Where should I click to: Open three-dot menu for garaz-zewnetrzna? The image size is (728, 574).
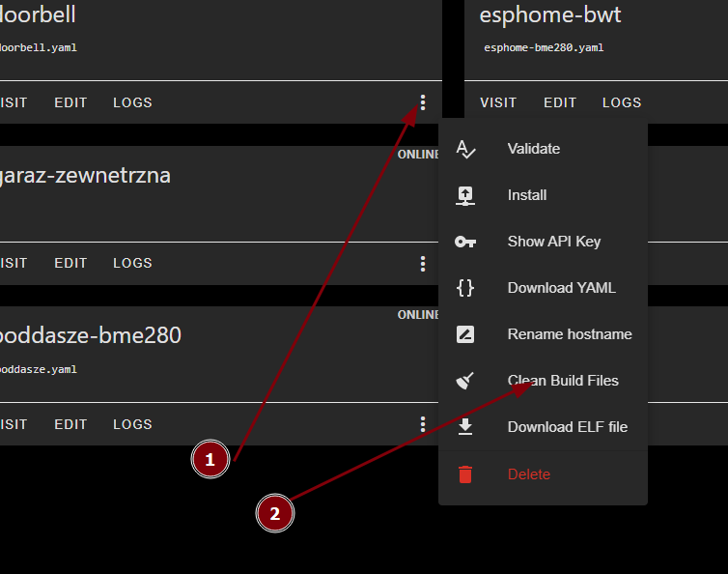[x=423, y=263]
